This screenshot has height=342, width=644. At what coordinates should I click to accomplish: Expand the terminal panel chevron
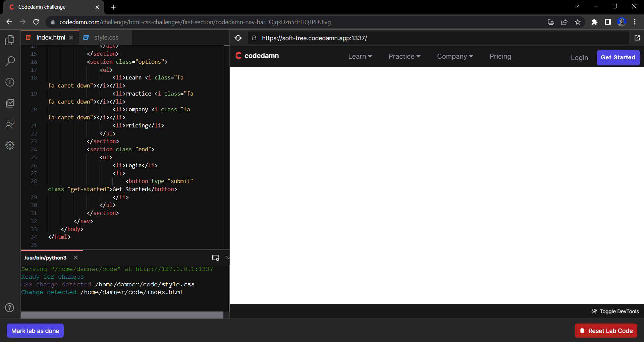pyautogui.click(x=228, y=258)
